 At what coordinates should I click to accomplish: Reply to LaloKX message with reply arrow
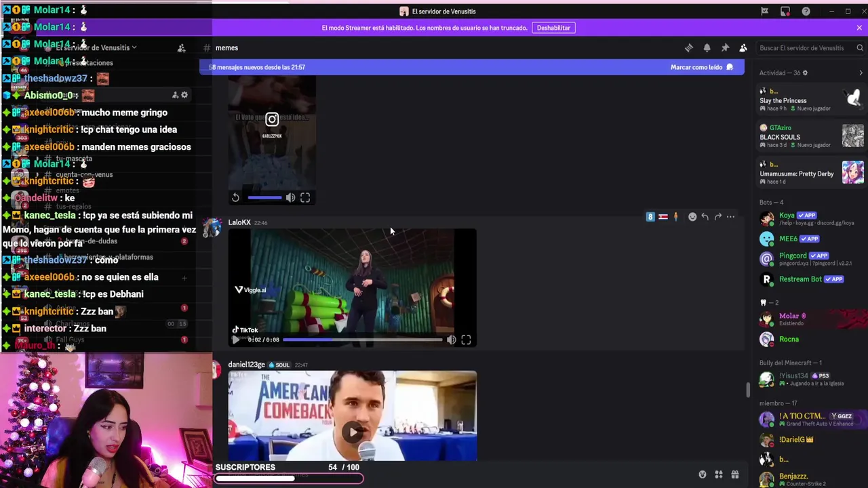click(705, 217)
